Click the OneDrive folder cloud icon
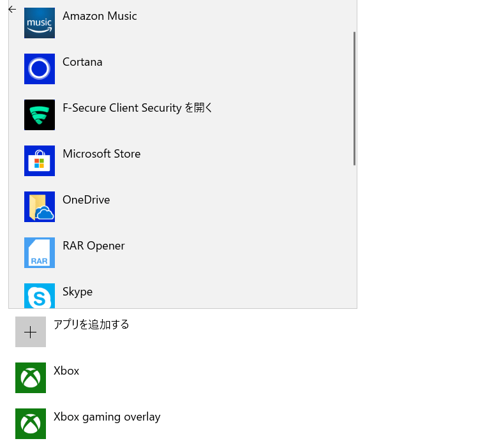The width and height of the screenshot is (492, 448). [x=40, y=207]
